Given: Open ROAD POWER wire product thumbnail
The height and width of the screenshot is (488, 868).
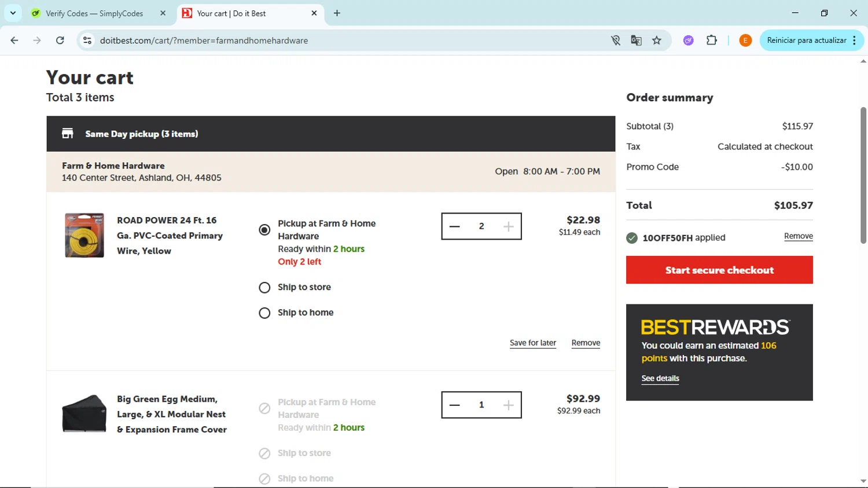Looking at the screenshot, I should click(x=84, y=235).
